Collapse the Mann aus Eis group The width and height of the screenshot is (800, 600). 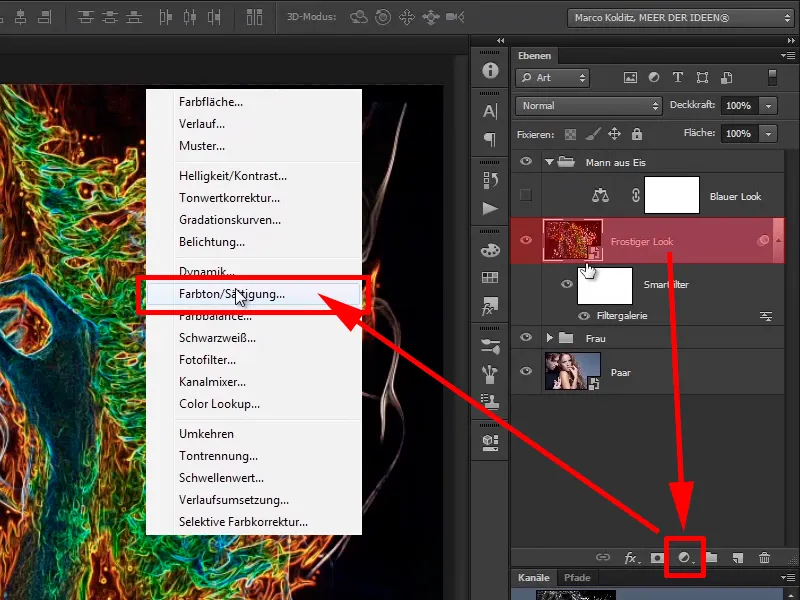click(549, 162)
